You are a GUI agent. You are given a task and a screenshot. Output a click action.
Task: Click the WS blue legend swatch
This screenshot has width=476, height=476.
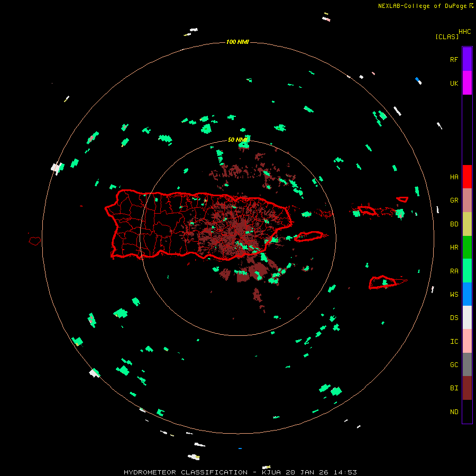(x=467, y=294)
